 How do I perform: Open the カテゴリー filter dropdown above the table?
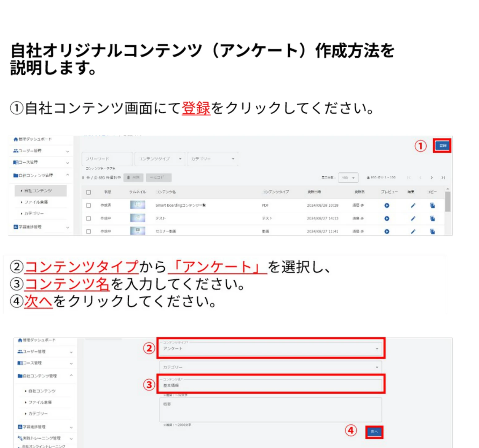[213, 159]
